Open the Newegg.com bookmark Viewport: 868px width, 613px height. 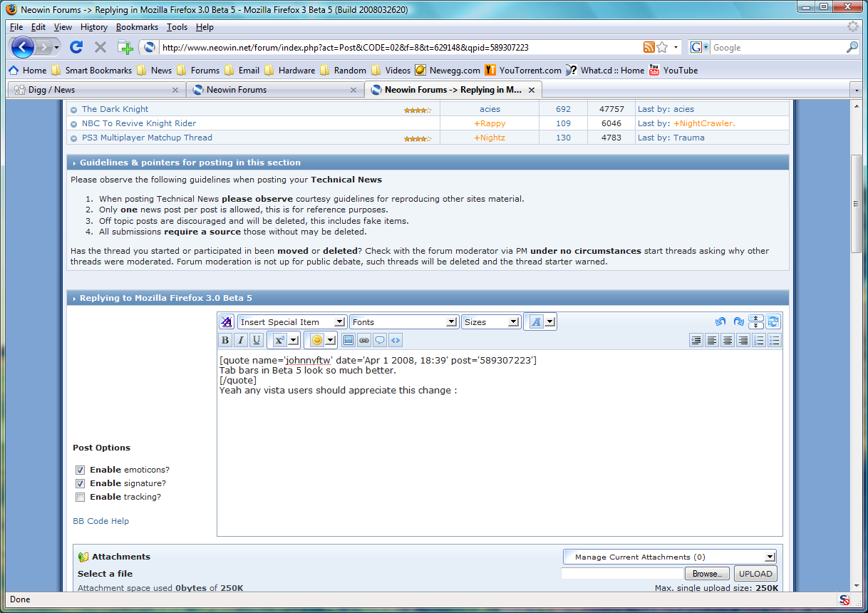tap(448, 70)
